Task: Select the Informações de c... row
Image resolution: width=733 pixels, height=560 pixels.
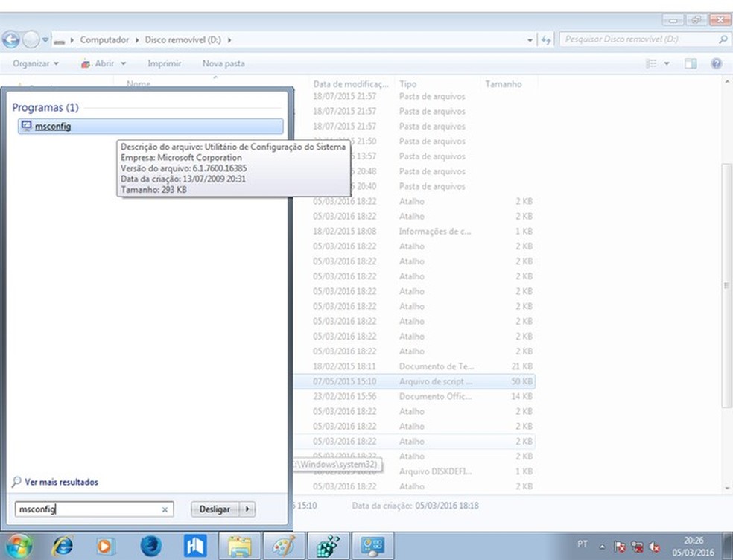Action: 414,232
